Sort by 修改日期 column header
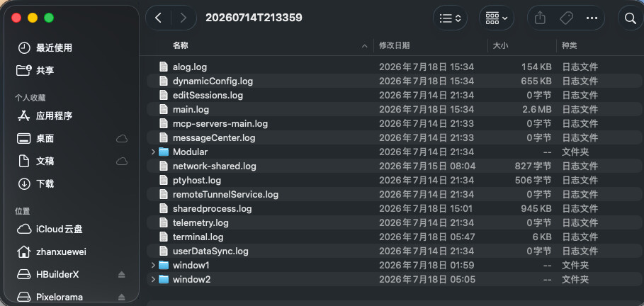Image resolution: width=644 pixels, height=306 pixels. pos(395,45)
